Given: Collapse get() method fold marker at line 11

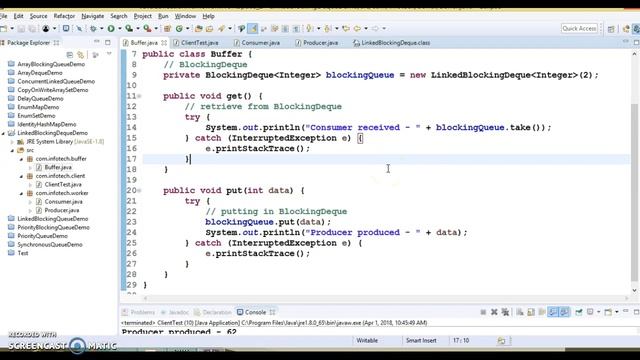Looking at the screenshot, I should (139, 96).
